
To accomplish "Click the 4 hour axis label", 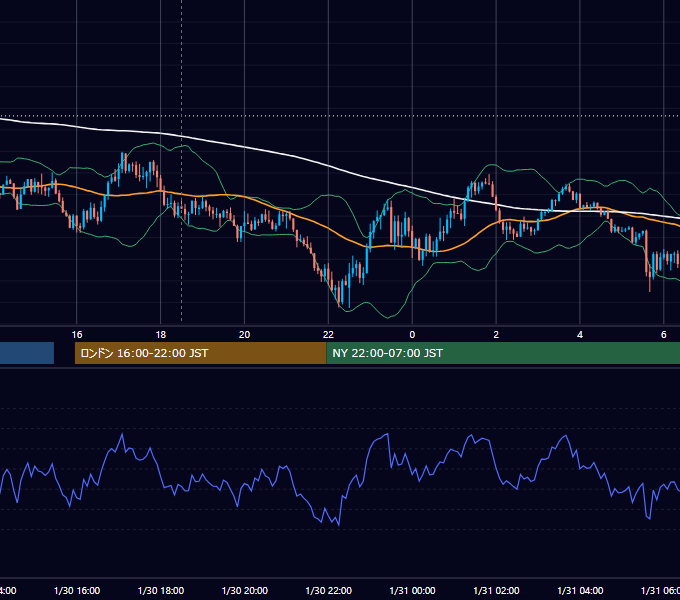I will [x=580, y=334].
